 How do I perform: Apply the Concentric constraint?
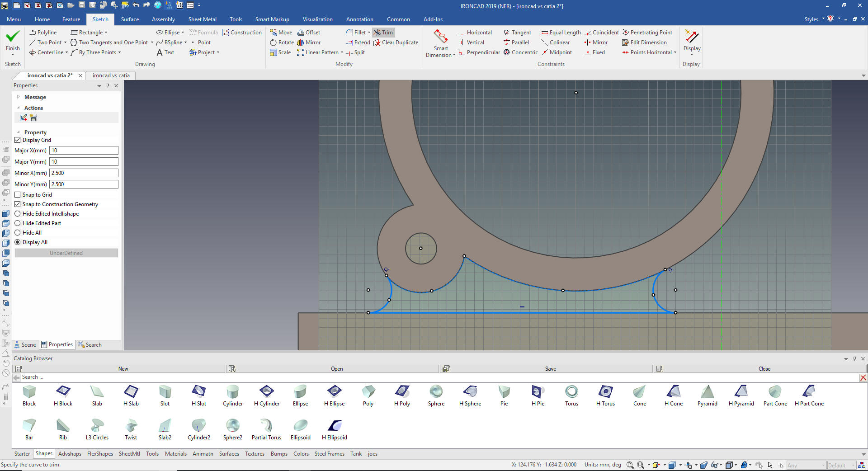521,52
